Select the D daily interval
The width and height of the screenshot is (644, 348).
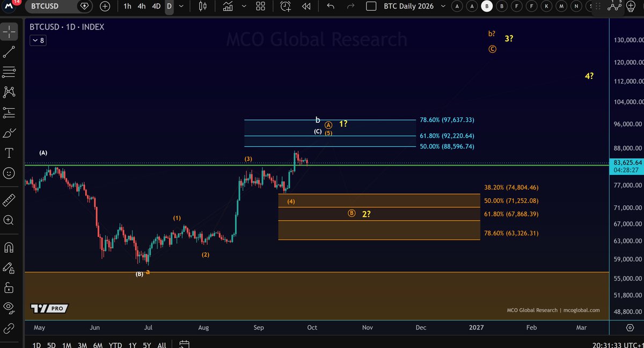169,6
